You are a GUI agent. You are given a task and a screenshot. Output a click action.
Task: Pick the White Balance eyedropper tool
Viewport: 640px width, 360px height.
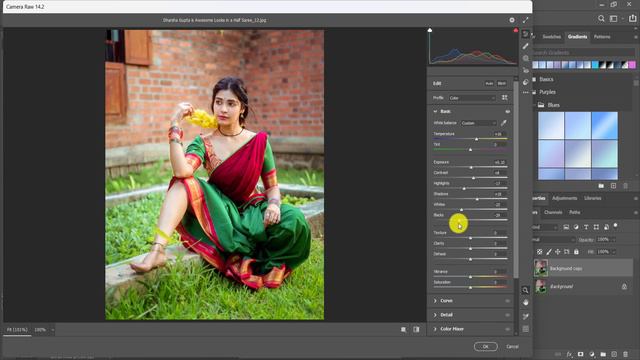(504, 123)
